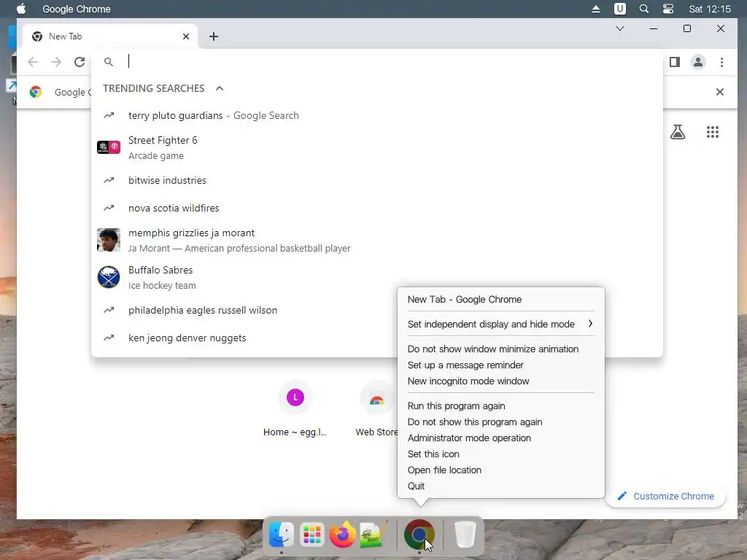Open Launchpad in the dock
The image size is (747, 560).
click(x=312, y=534)
